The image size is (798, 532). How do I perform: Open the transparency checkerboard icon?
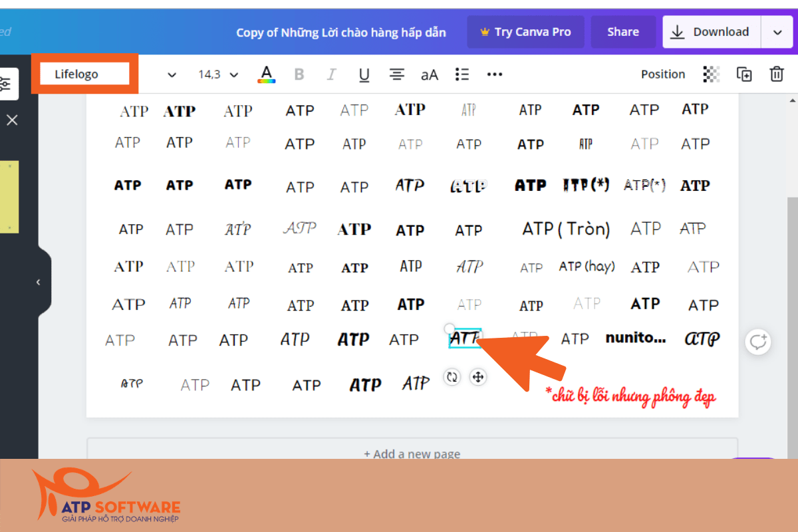point(712,74)
